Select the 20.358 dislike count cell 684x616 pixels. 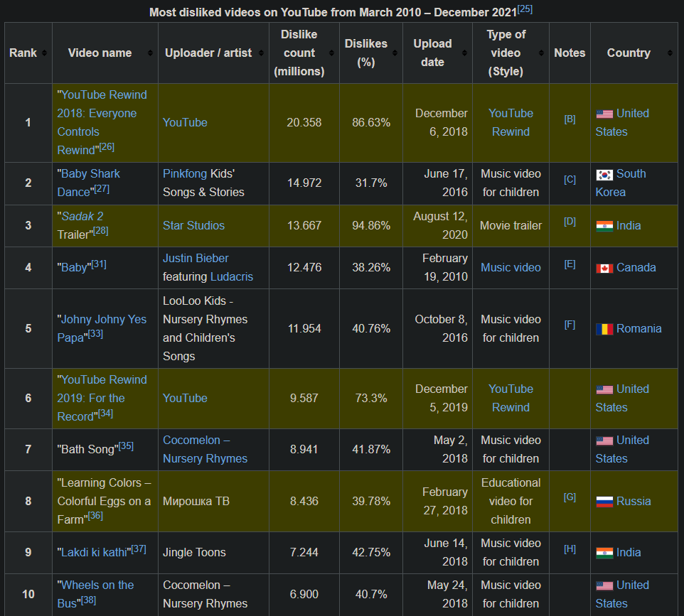(304, 122)
